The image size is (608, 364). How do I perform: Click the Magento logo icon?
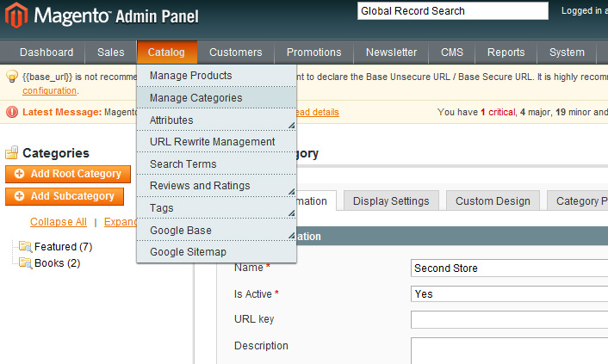click(x=16, y=15)
